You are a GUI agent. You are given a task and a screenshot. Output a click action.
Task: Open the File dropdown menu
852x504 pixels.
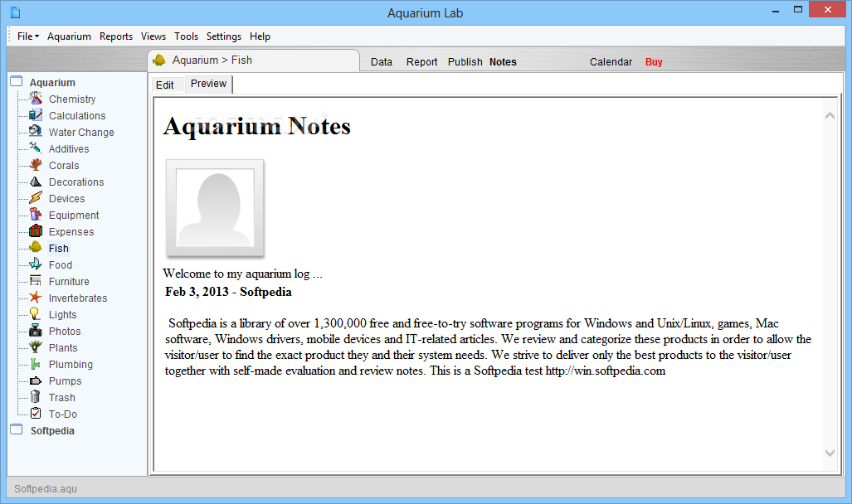28,36
